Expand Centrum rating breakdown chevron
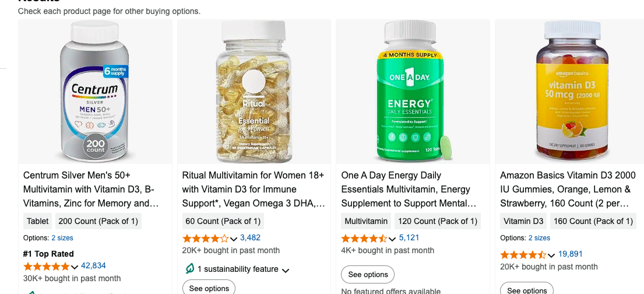Screen dimensions: 644x294 tap(75, 267)
